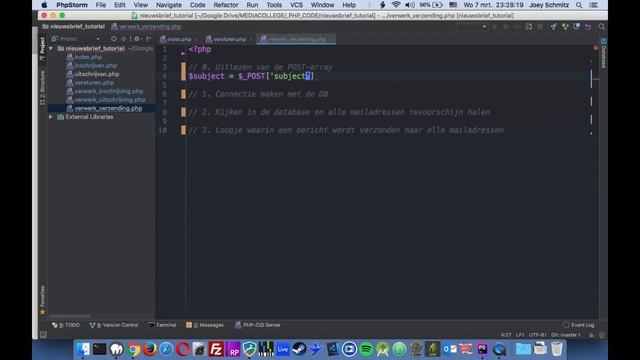Screen dimensions: 640x360
Task: Click the Run button in toolbar
Action: pyautogui.click(x=495, y=27)
